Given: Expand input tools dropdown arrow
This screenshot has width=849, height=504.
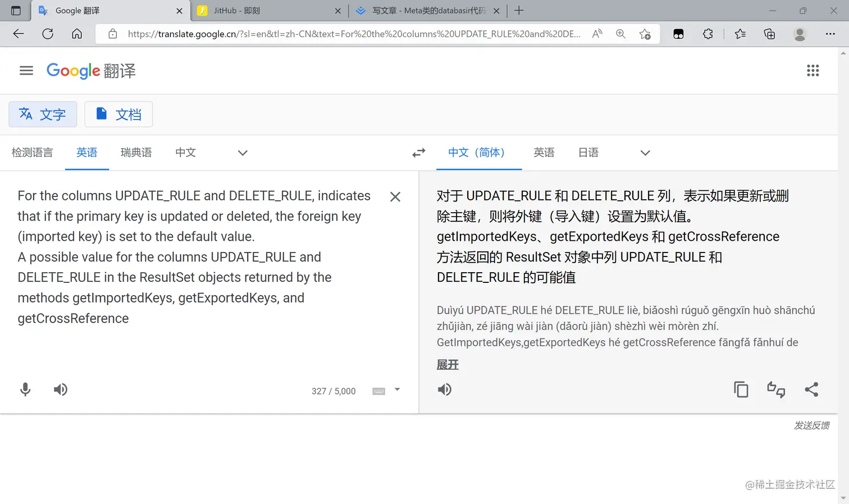Looking at the screenshot, I should (x=397, y=390).
